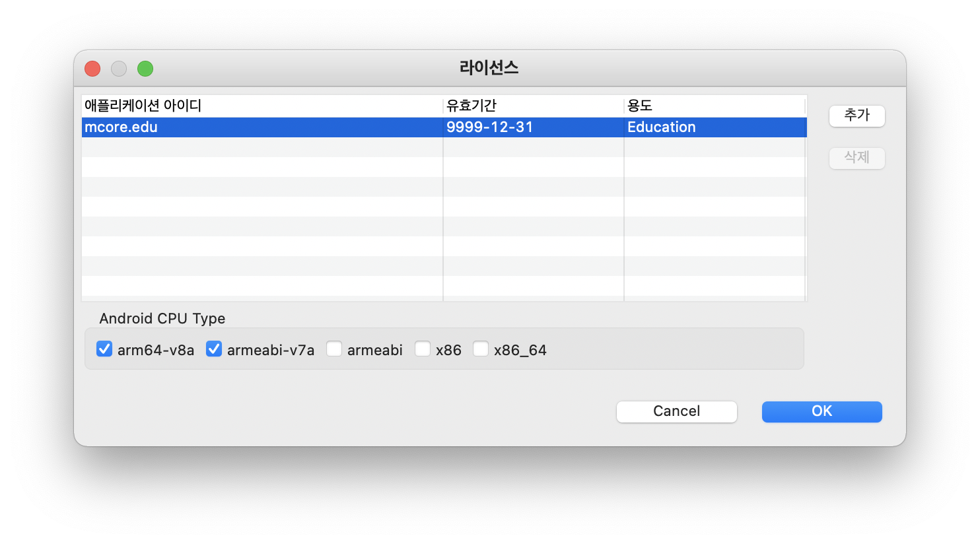Select the mcore.edu application ID cell
Image resolution: width=980 pixels, height=544 pixels.
coord(262,127)
